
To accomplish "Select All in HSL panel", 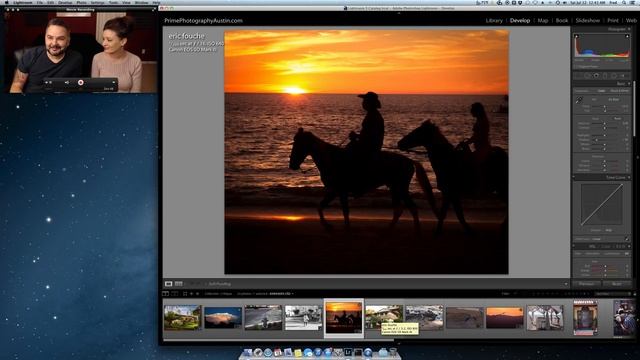I will [627, 253].
